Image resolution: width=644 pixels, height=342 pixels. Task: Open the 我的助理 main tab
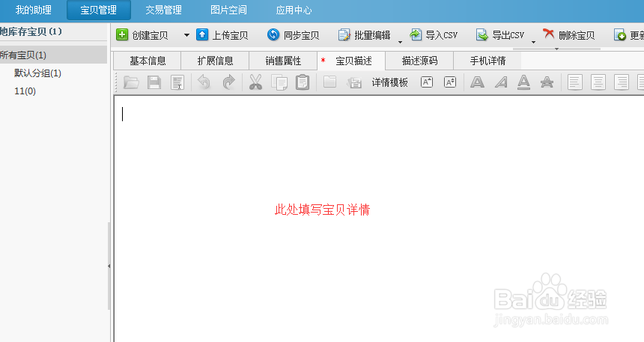click(33, 10)
